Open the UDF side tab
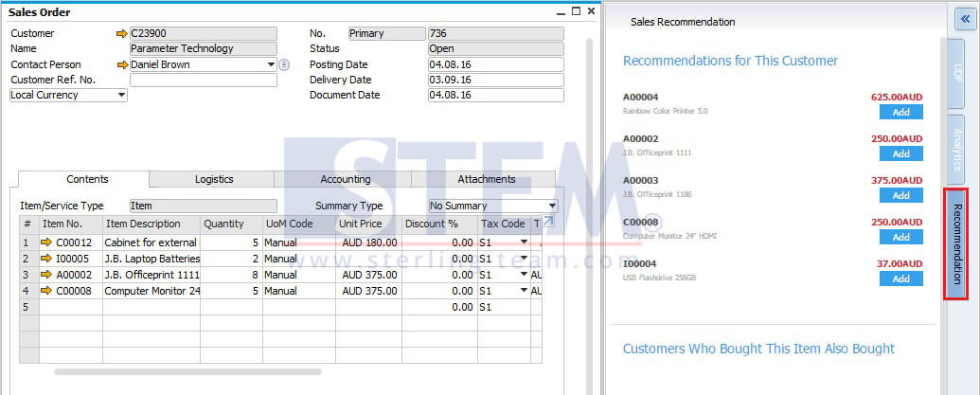 [x=956, y=74]
